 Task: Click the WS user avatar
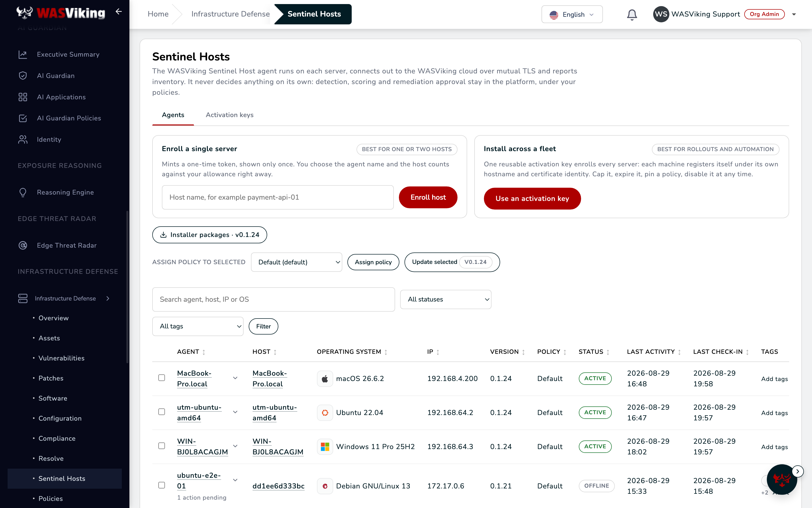[661, 14]
